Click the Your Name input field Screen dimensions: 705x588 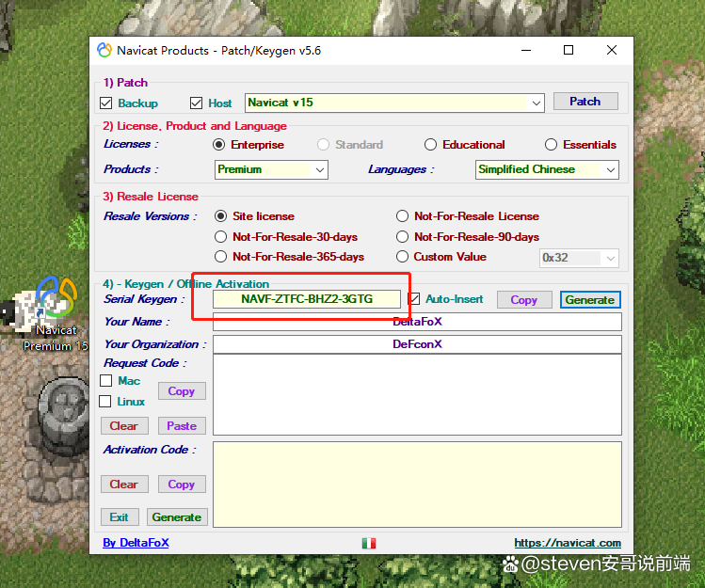(417, 322)
